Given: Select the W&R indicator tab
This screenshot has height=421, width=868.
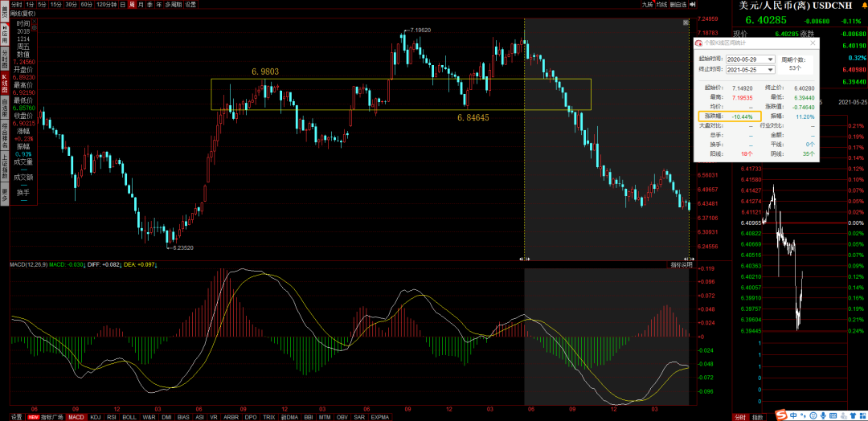Looking at the screenshot, I should (149, 417).
